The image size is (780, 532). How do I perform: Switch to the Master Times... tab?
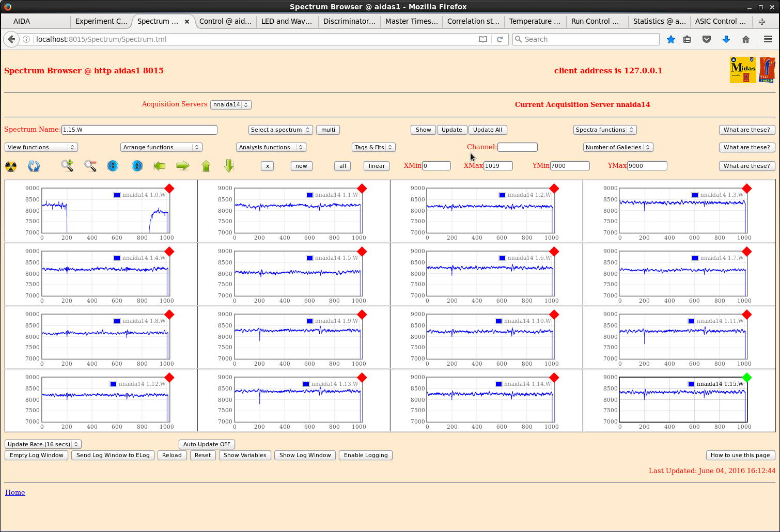[x=411, y=21]
